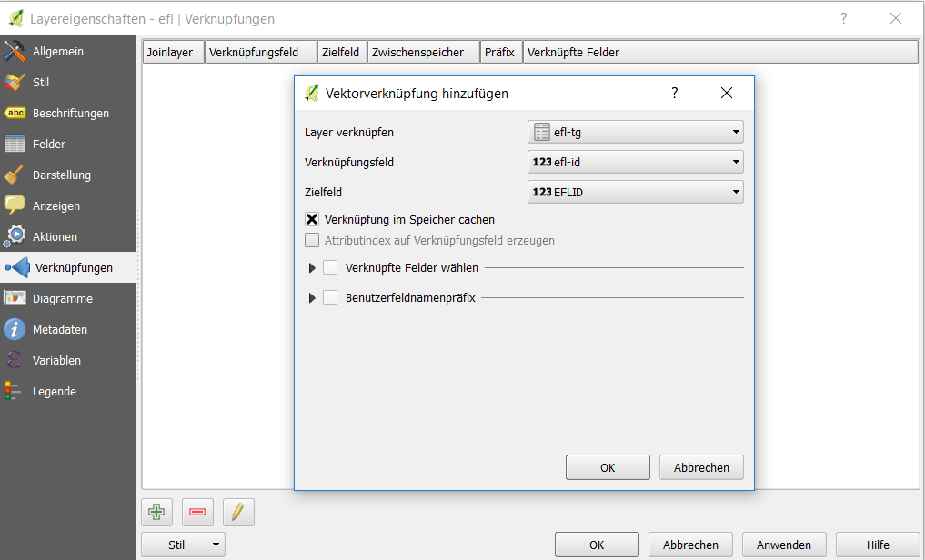The width and height of the screenshot is (925, 560).
Task: Open the Stil section in sidebar
Action: (41, 83)
